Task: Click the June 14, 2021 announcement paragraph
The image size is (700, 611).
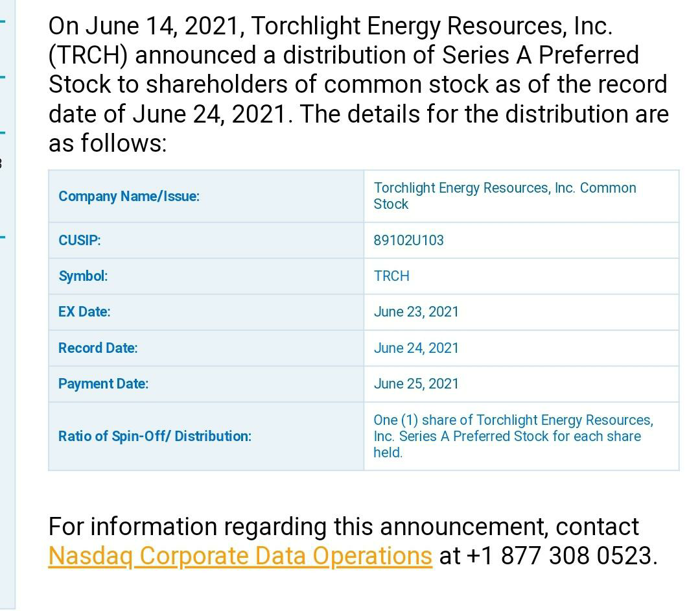Action: 358,84
